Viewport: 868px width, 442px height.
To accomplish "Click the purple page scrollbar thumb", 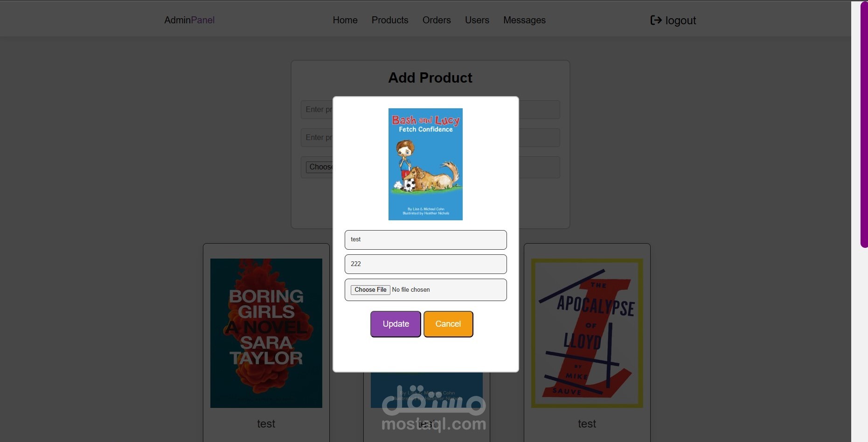I will click(x=864, y=124).
